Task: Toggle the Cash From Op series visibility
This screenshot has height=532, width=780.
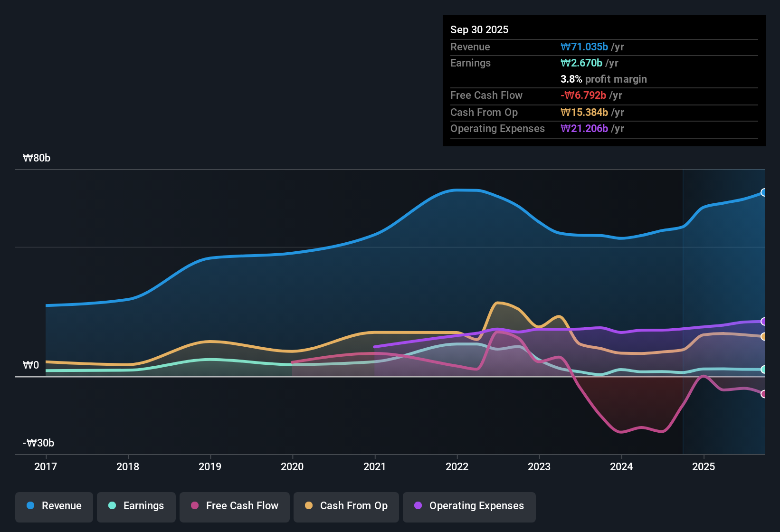Action: point(346,506)
